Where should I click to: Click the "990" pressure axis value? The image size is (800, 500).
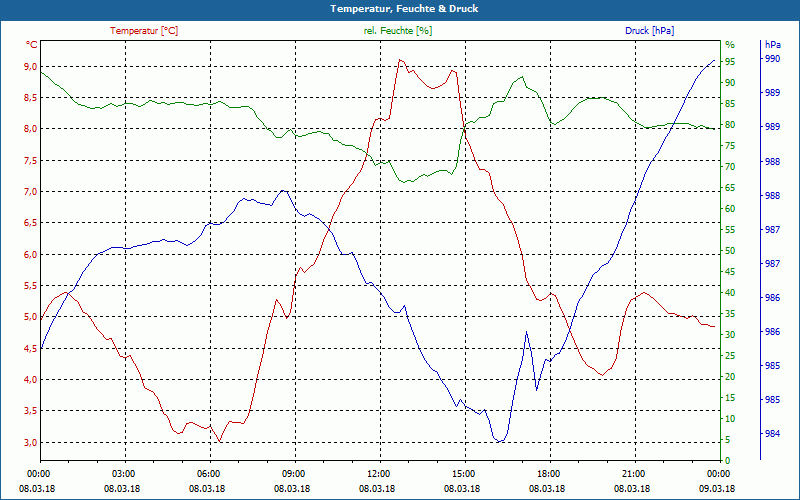tap(772, 59)
